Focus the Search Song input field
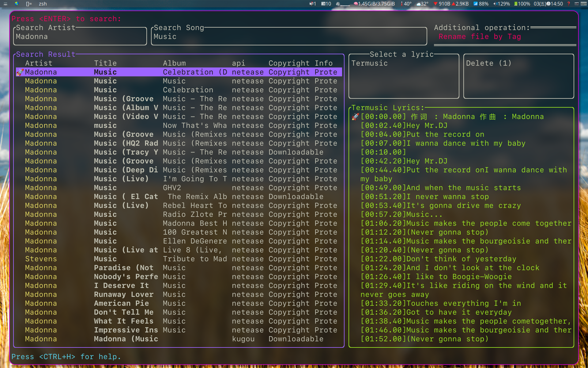The width and height of the screenshot is (588, 368). [x=288, y=37]
